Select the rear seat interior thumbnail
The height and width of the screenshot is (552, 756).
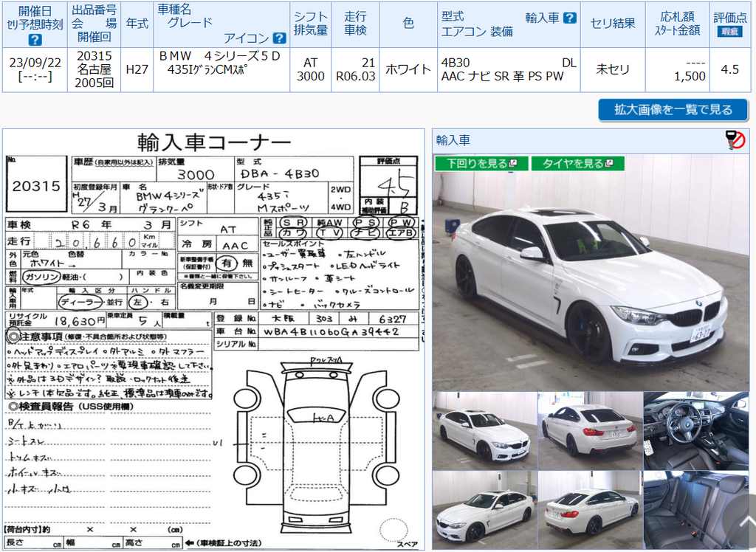(696, 510)
